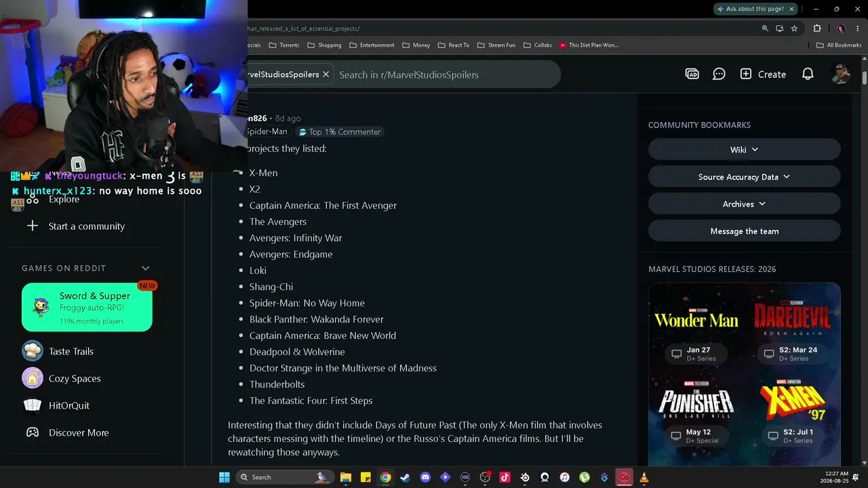The width and height of the screenshot is (868, 488).
Task: Click the Create post button
Action: coord(763,75)
